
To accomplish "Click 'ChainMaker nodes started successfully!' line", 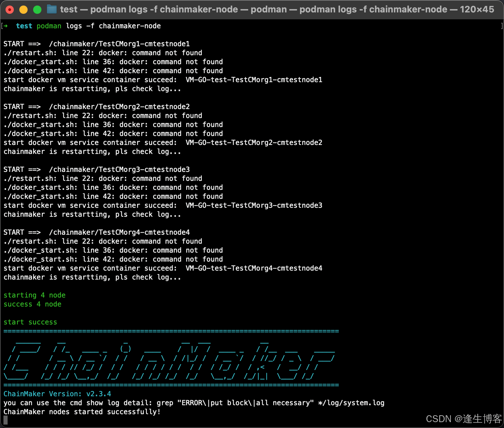I will pos(82,412).
